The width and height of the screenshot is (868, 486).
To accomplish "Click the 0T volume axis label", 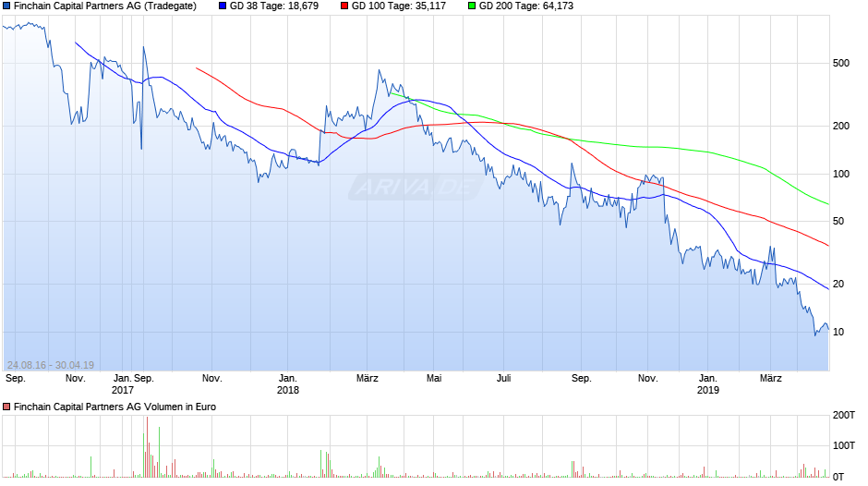I will [838, 477].
